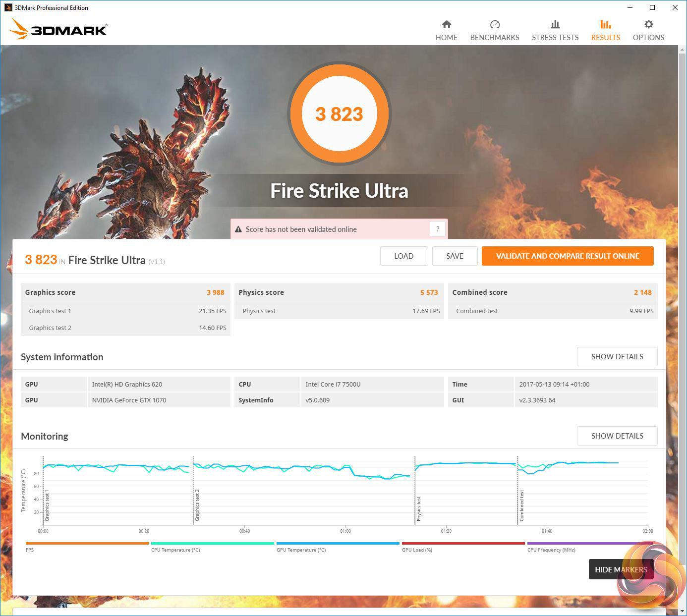Click the Time value 2017-05-13 09:14
This screenshot has height=616, width=687.
[x=555, y=385]
